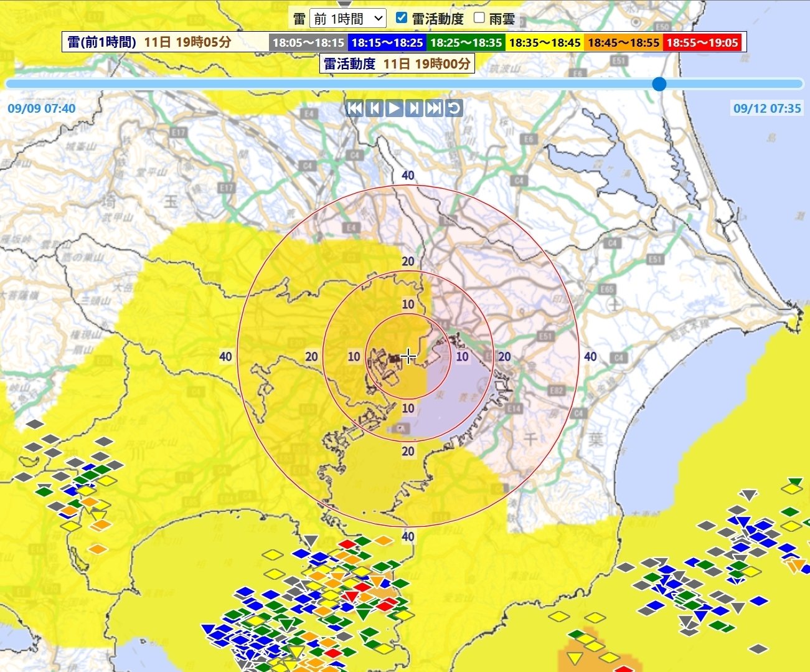This screenshot has width=810, height=672.
Task: Click the red 18:55〜18:05 legend segment
Action: 702,42
